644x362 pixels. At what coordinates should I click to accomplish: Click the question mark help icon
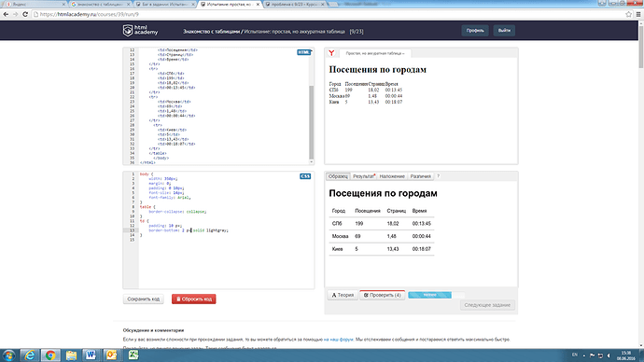(x=439, y=176)
